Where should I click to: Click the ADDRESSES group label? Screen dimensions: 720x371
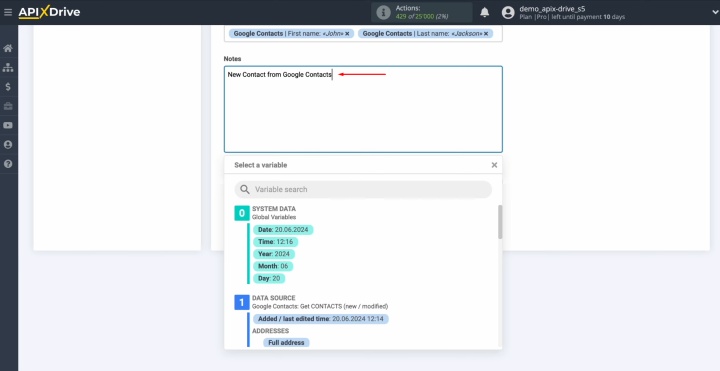[270, 331]
